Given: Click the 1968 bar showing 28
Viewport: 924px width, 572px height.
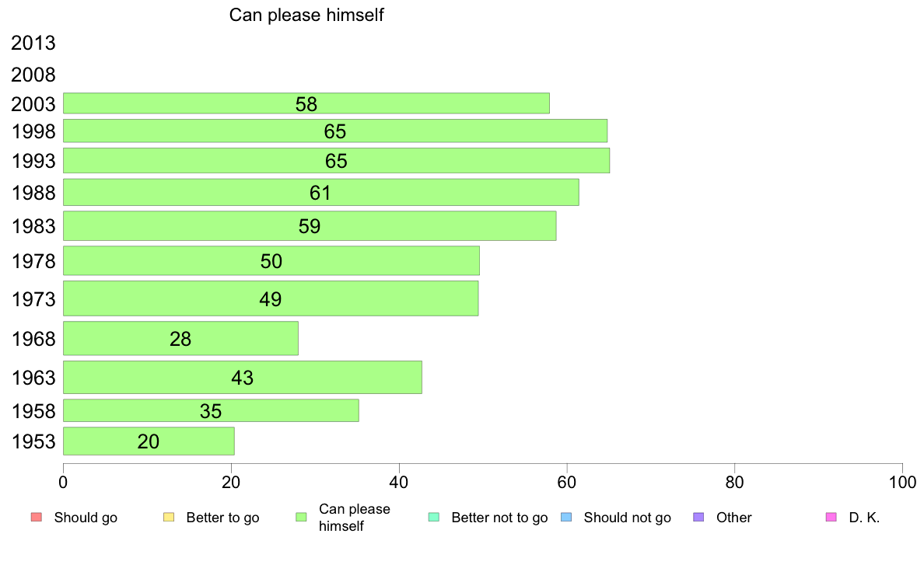Looking at the screenshot, I should pyautogui.click(x=181, y=338).
